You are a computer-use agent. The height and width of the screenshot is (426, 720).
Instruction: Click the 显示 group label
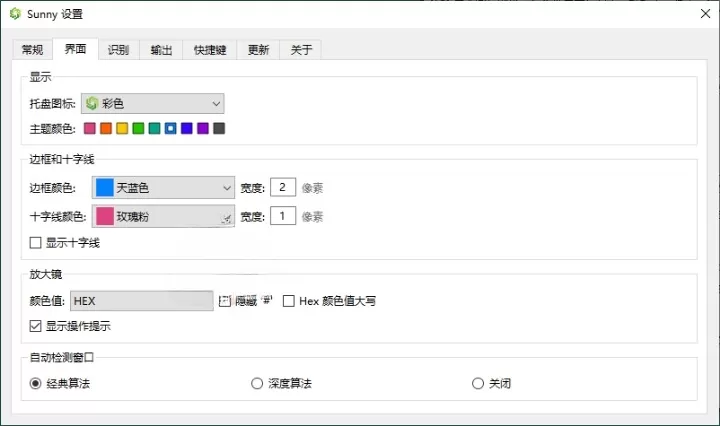click(x=40, y=77)
